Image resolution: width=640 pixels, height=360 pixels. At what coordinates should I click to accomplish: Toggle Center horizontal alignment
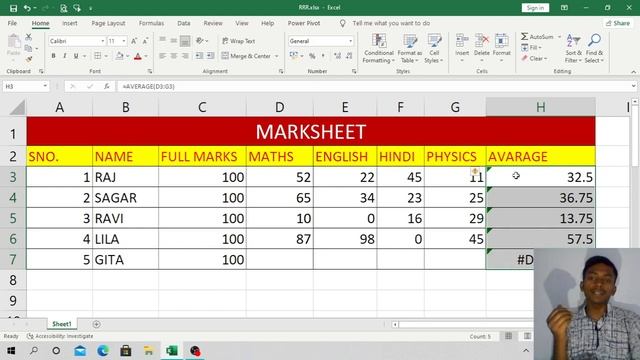tap(173, 56)
